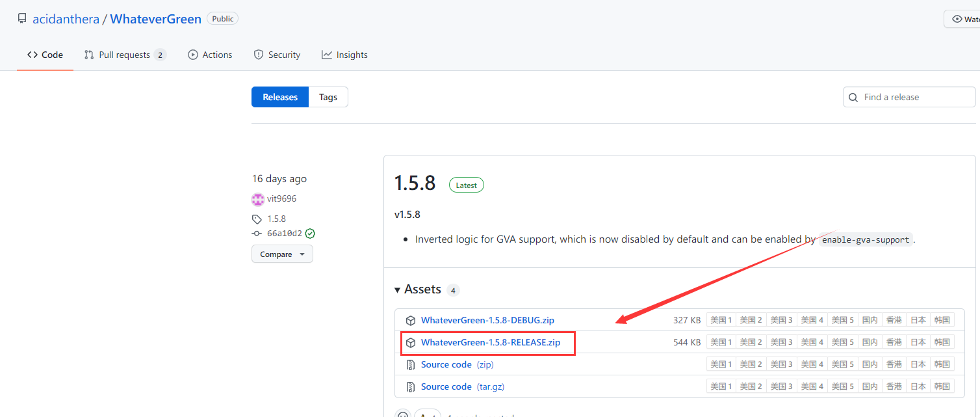Download WhateverGreen-1.5.8-RELEASE.zip
The image size is (980, 417).
(490, 342)
